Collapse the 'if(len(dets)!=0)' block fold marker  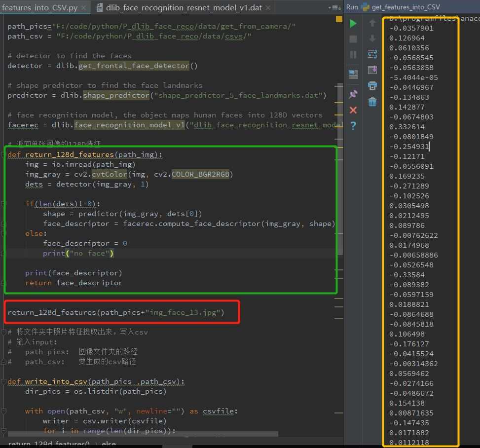[x=3, y=204]
